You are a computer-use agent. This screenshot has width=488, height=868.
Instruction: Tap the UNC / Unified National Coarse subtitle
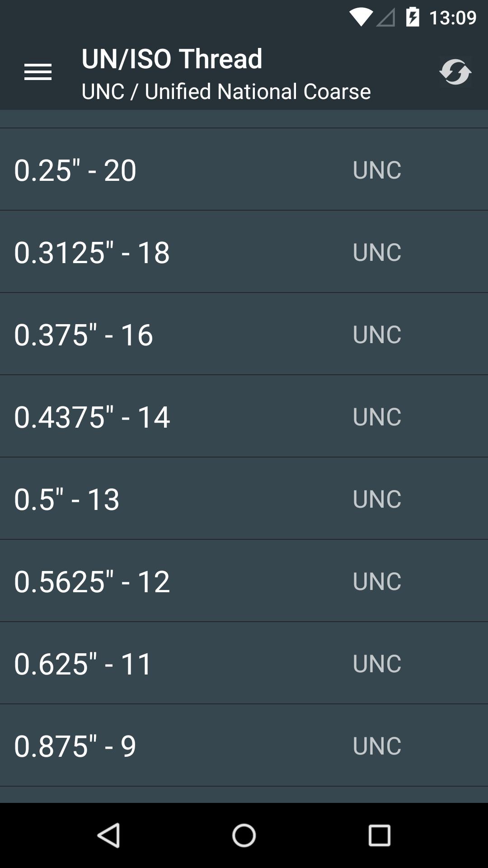[226, 91]
